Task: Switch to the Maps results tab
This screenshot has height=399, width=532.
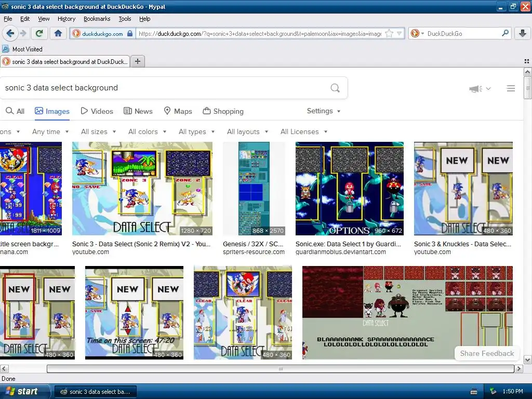Action: (x=178, y=111)
